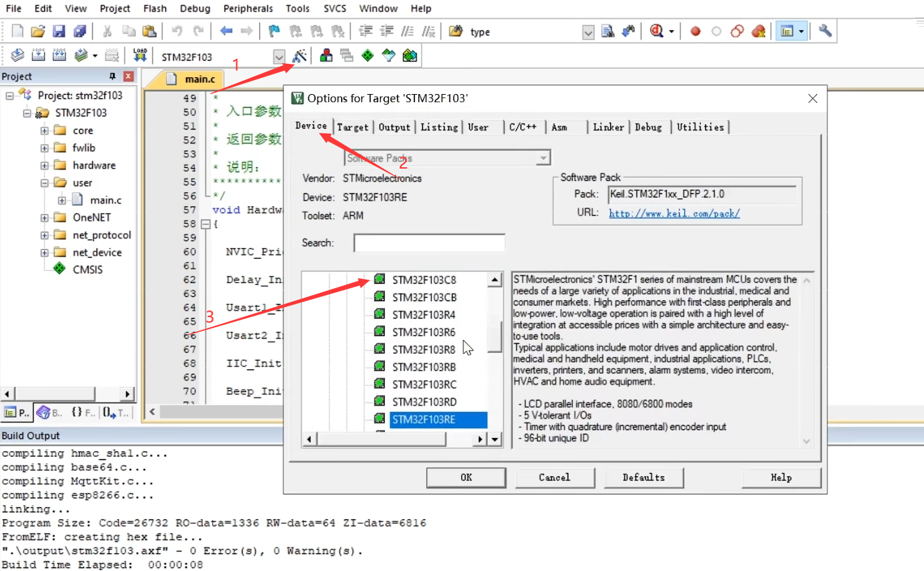Expand the target selection dropdown showing STM32F103
Screen dimensions: 924x571
click(x=279, y=56)
